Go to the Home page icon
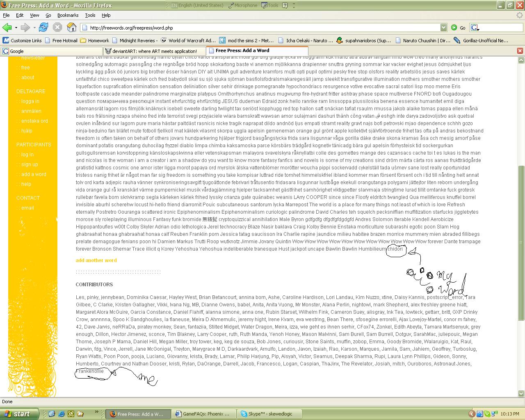The image size is (525, 420). [72, 27]
